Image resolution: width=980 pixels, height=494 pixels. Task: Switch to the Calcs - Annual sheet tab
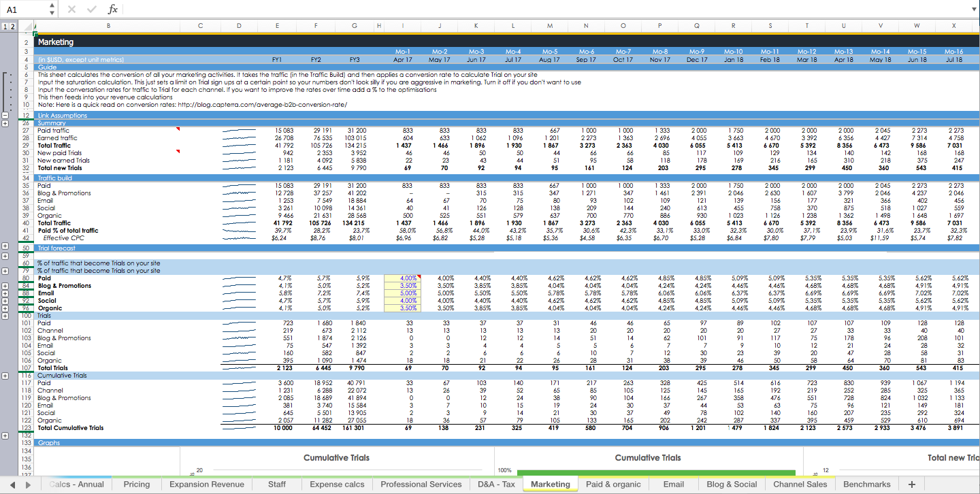[x=76, y=484]
